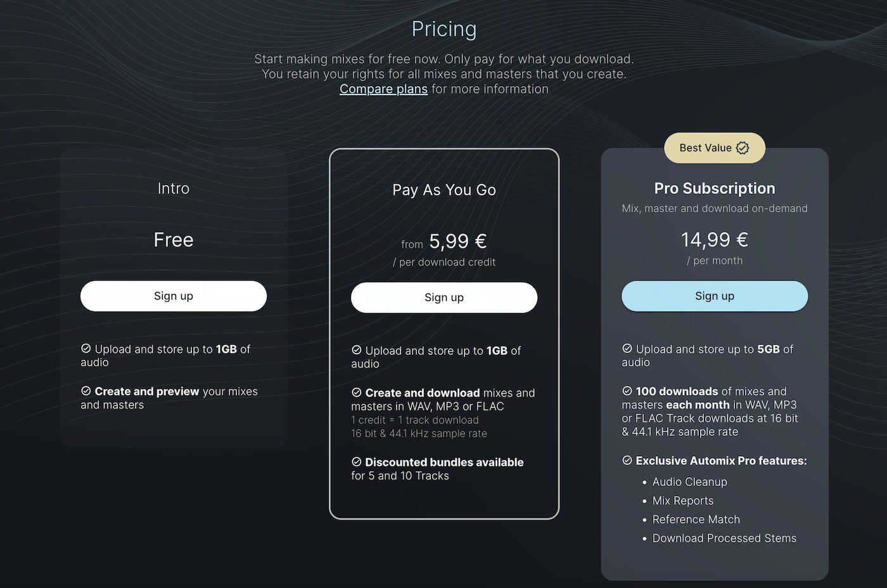Click checkmark beside Discounted bundles available

click(357, 462)
